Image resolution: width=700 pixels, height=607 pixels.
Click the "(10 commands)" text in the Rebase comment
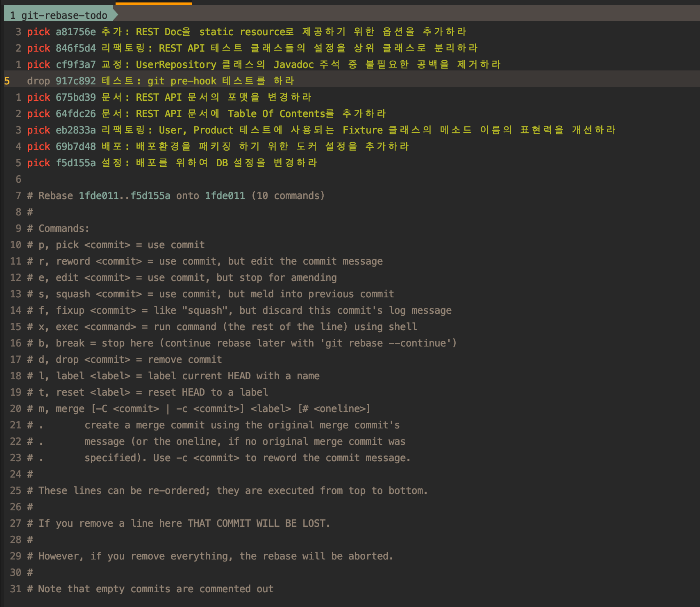point(288,195)
